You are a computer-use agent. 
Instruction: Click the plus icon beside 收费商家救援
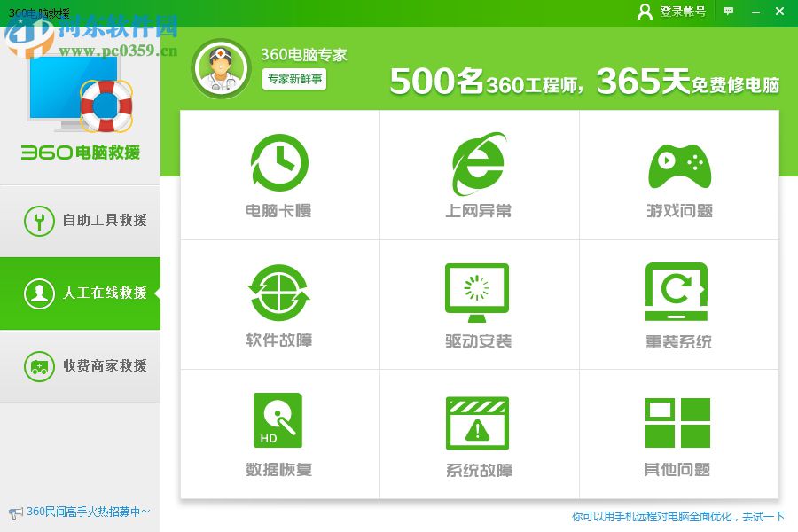click(x=40, y=366)
